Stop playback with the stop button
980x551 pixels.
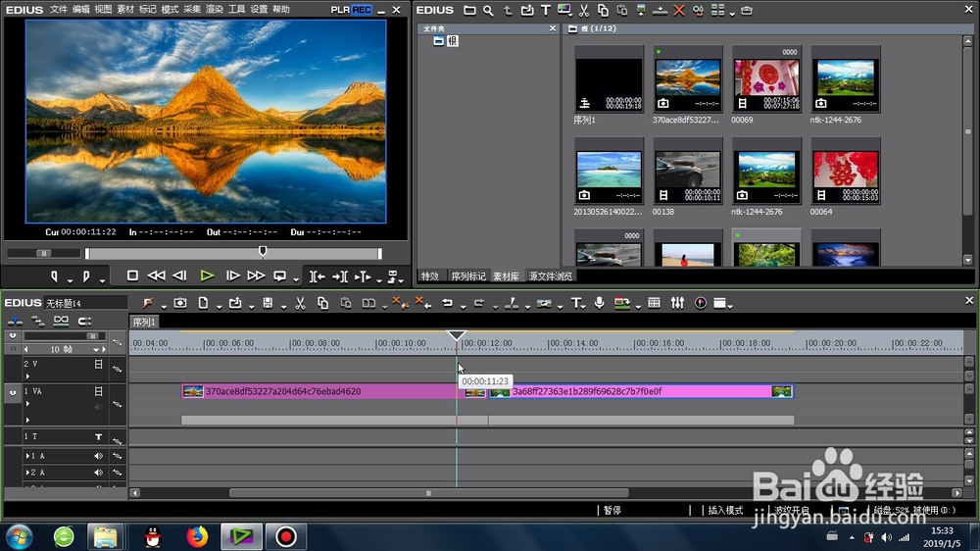pos(132,275)
